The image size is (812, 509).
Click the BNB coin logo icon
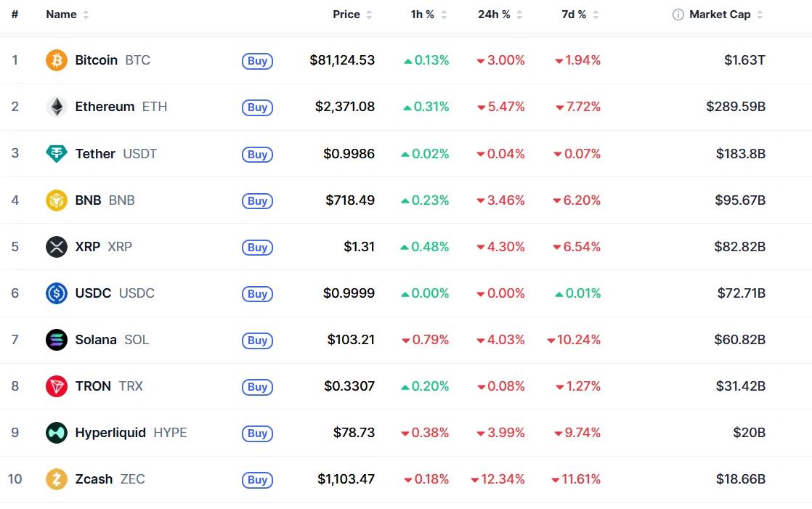point(57,200)
